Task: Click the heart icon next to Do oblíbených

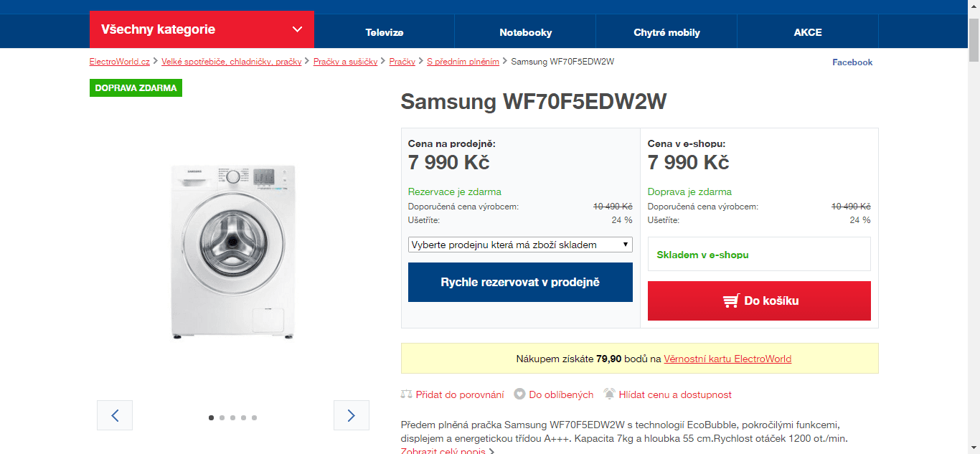Action: [519, 394]
